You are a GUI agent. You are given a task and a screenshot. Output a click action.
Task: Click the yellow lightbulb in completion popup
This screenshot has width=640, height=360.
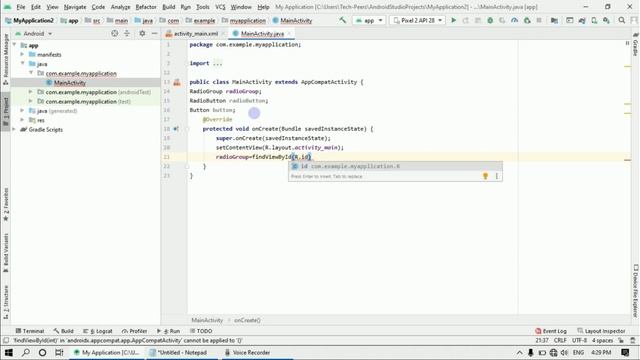(485, 176)
